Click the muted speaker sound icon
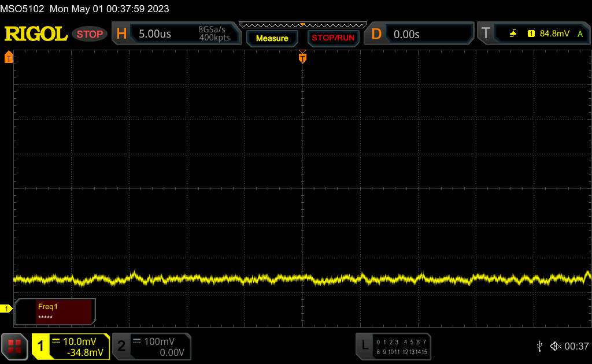 pos(555,346)
